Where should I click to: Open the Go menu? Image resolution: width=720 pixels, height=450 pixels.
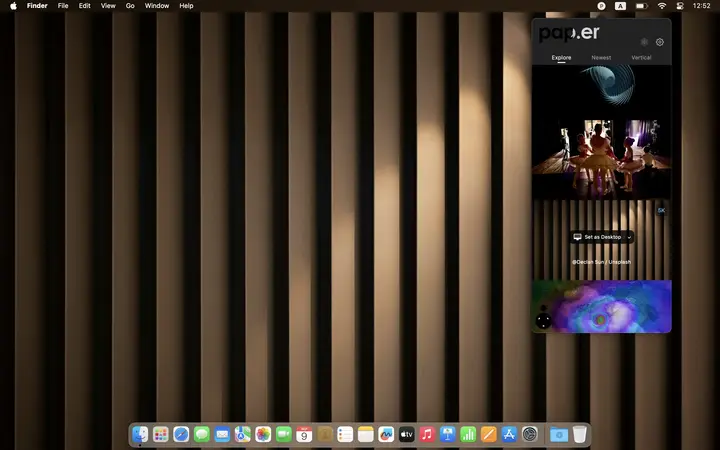[130, 6]
